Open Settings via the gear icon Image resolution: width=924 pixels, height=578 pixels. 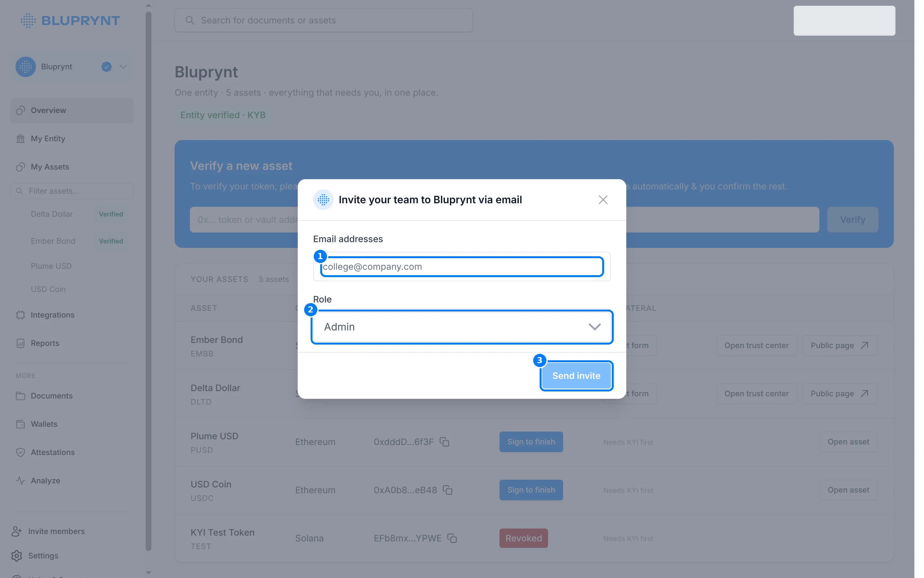tap(16, 556)
